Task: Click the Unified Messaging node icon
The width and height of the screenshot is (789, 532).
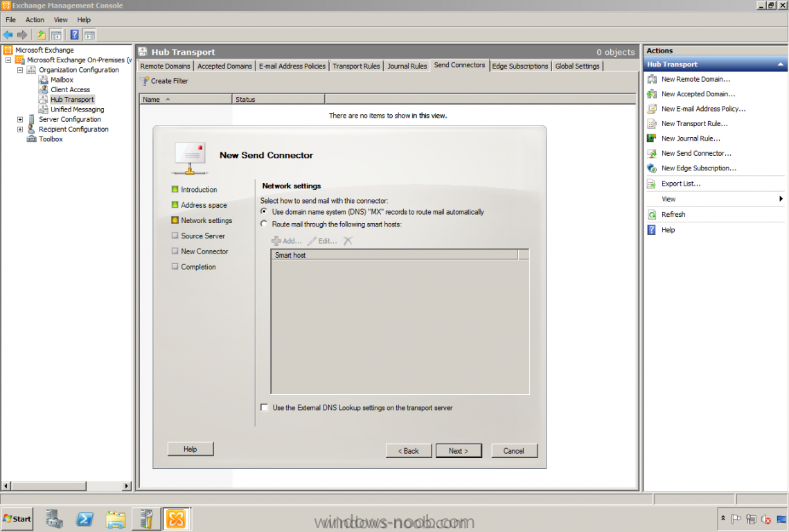Action: (x=43, y=109)
